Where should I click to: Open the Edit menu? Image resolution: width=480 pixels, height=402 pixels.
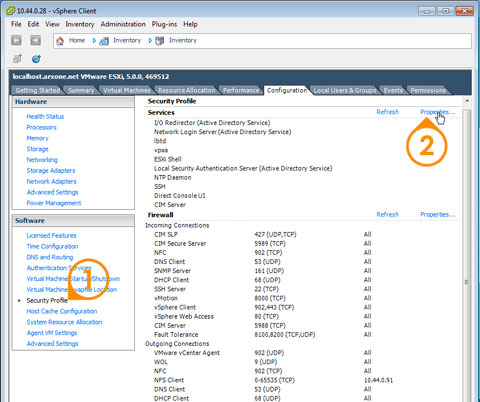33,24
